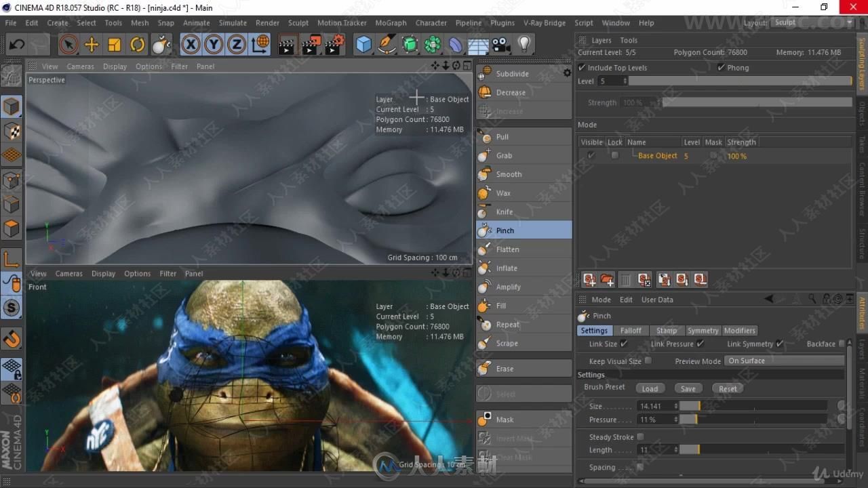Choose the Flatten sculpt brush
This screenshot has height=488, width=868.
click(x=524, y=249)
